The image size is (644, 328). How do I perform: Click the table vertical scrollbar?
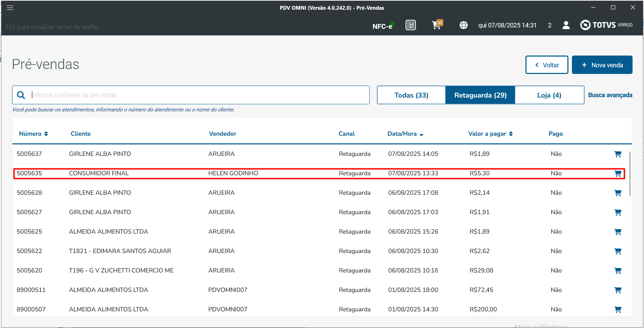pos(629,174)
